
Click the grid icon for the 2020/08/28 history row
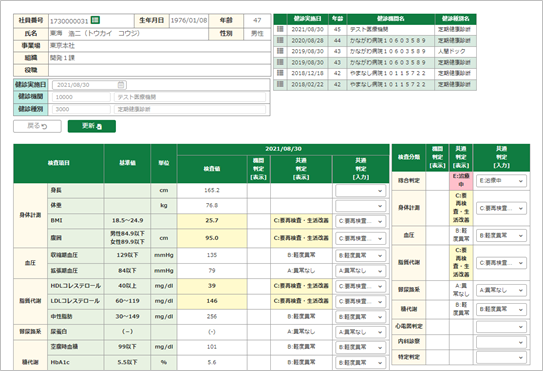280,41
